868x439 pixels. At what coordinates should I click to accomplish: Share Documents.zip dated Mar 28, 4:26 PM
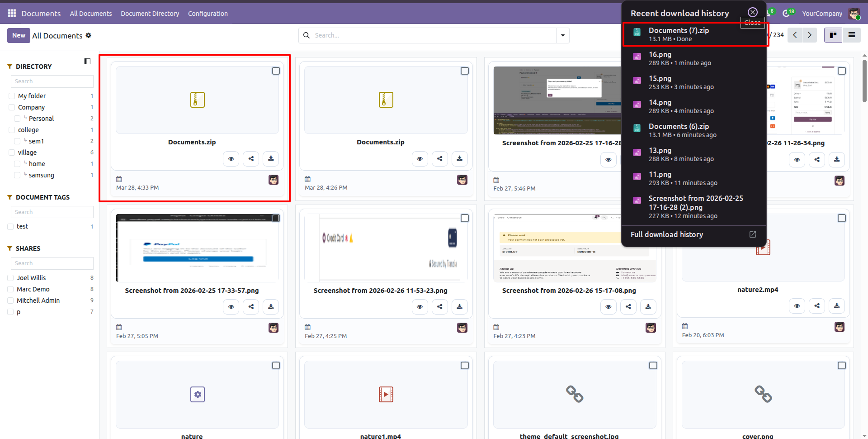click(440, 159)
